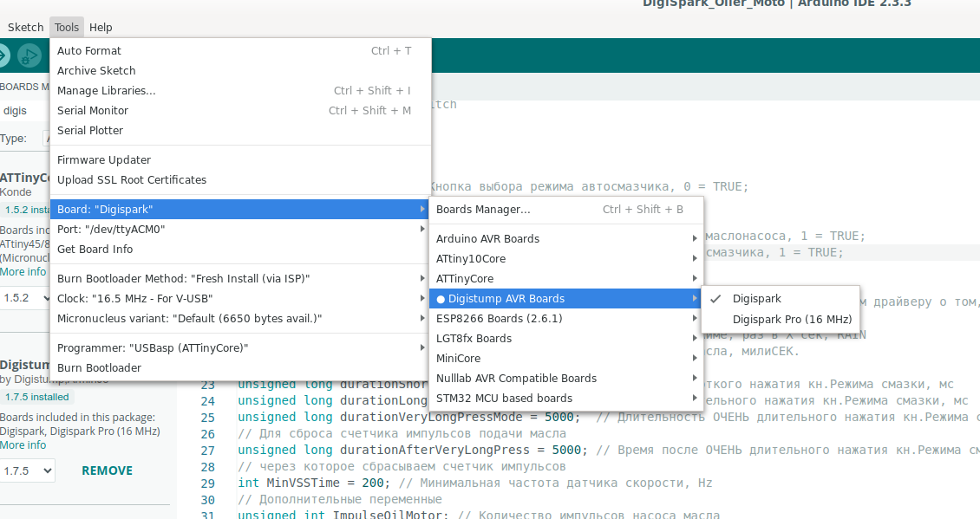
Task: Expand the ATTinyCore boards list
Action: click(566, 278)
